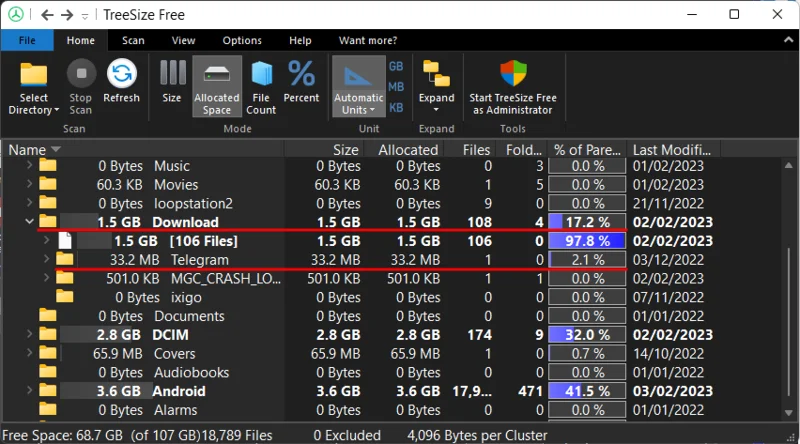Click the scrollbar up arrow
Image resolution: width=800 pixels, height=444 pixels.
click(x=788, y=165)
